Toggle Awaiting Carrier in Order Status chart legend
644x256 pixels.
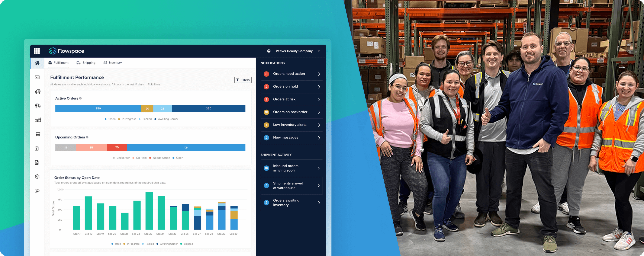167,244
